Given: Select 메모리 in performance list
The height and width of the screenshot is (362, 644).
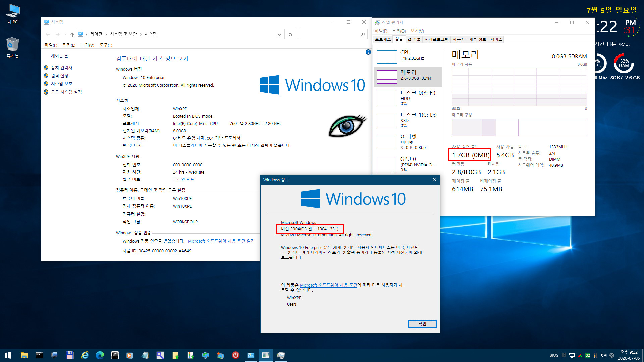Looking at the screenshot, I should [408, 77].
